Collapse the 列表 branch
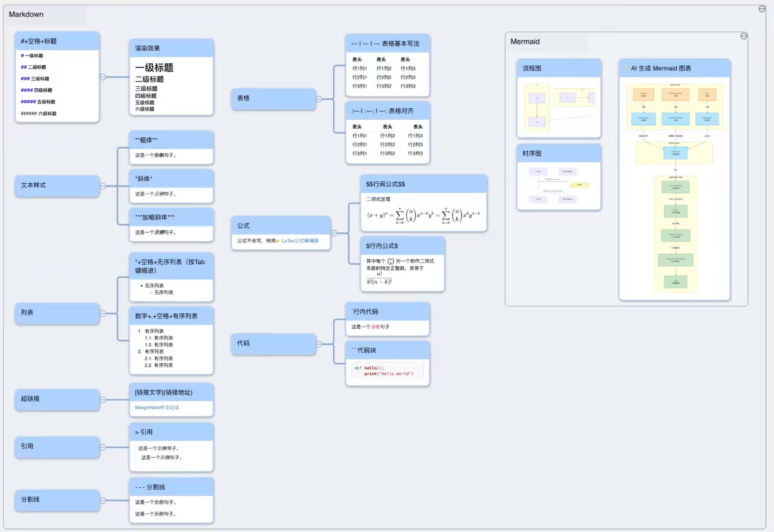774x532 pixels. (103, 313)
